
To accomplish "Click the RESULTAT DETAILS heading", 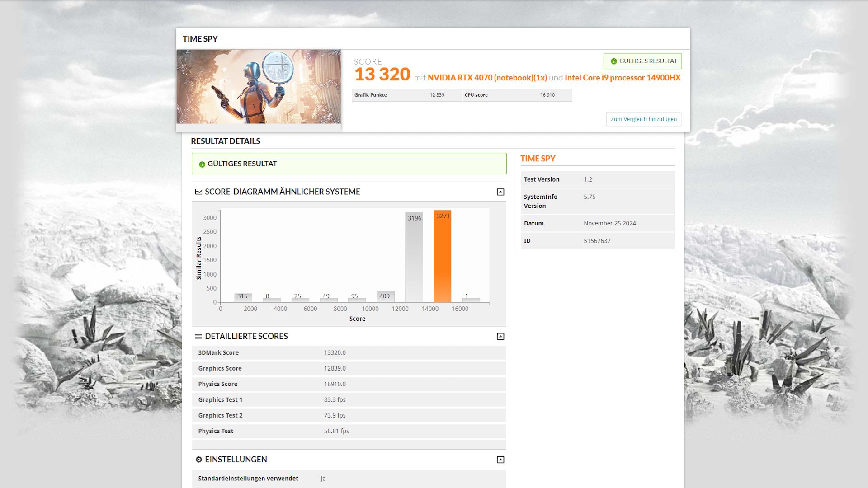I will pyautogui.click(x=226, y=141).
